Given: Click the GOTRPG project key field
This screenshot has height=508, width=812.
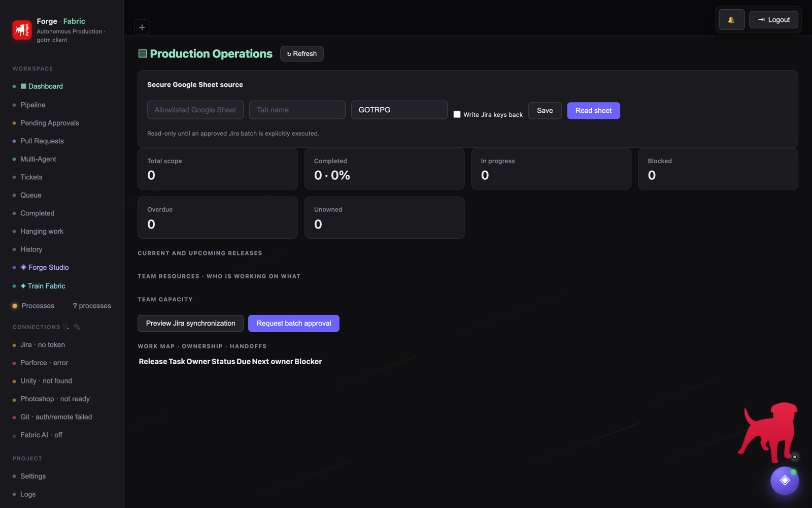Looking at the screenshot, I should 399,110.
